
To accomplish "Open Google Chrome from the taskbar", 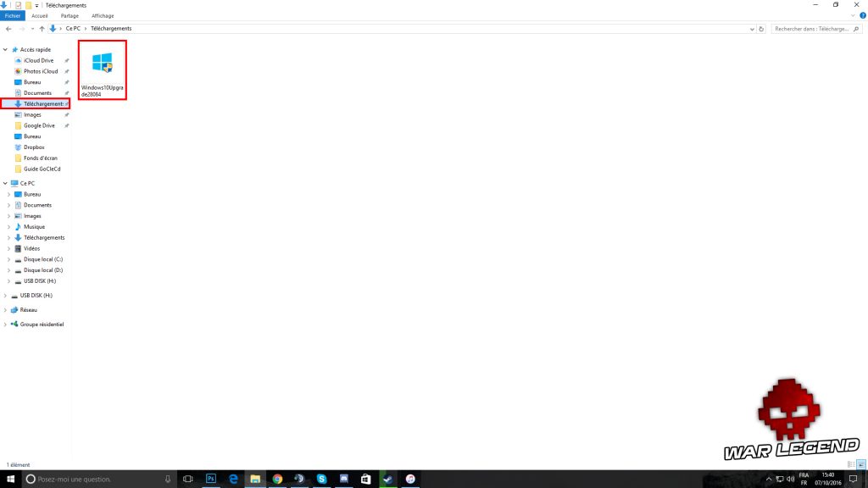I will (x=277, y=479).
